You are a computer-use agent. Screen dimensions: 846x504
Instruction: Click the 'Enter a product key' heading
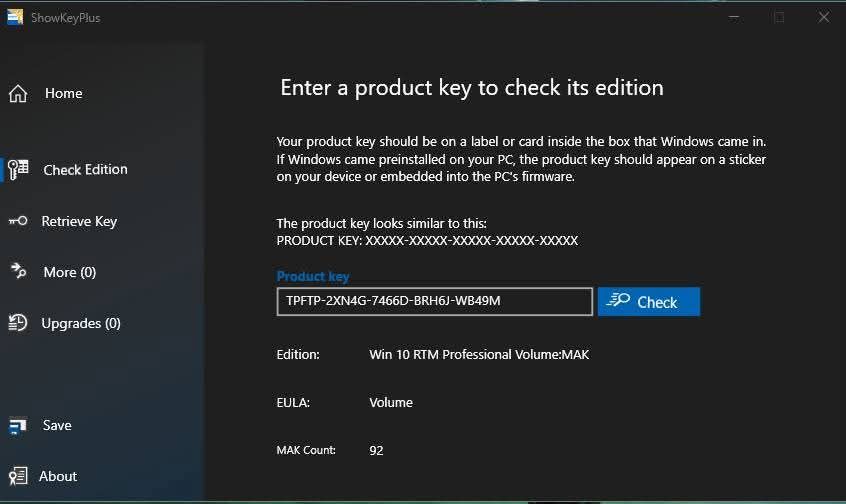(x=472, y=88)
